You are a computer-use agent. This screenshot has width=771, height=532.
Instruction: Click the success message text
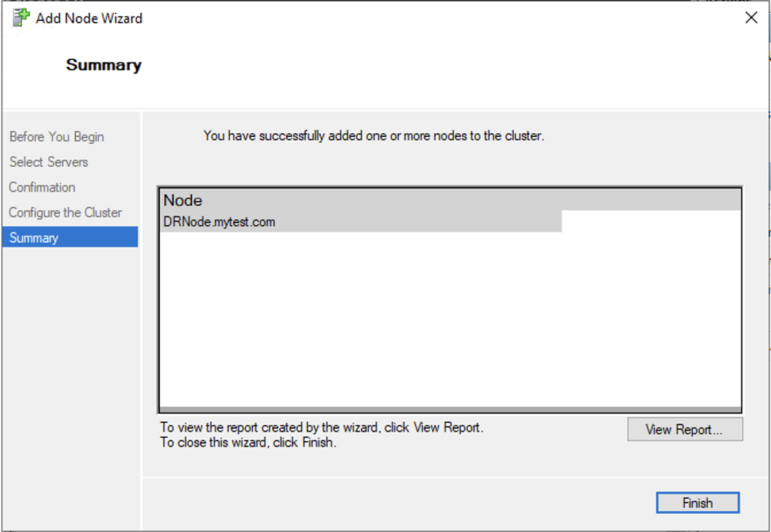[373, 136]
